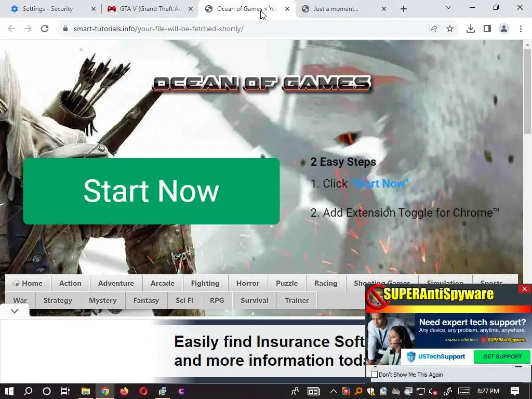Open News and interests taskbar icon
532x399 pixels.
(314, 391)
